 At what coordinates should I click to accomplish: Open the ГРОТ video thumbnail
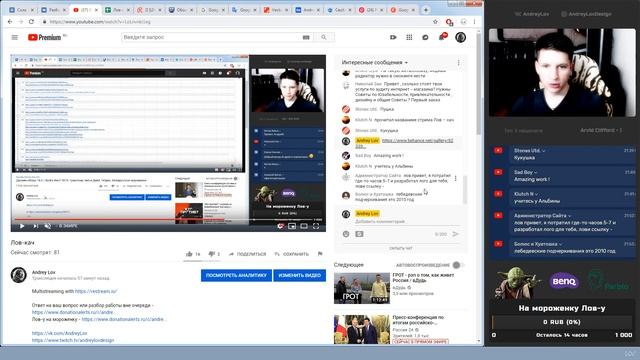coord(362,289)
